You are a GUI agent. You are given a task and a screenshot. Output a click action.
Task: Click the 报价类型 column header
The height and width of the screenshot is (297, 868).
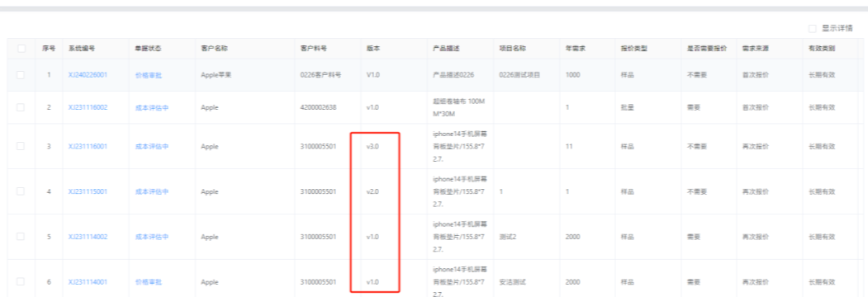(633, 49)
